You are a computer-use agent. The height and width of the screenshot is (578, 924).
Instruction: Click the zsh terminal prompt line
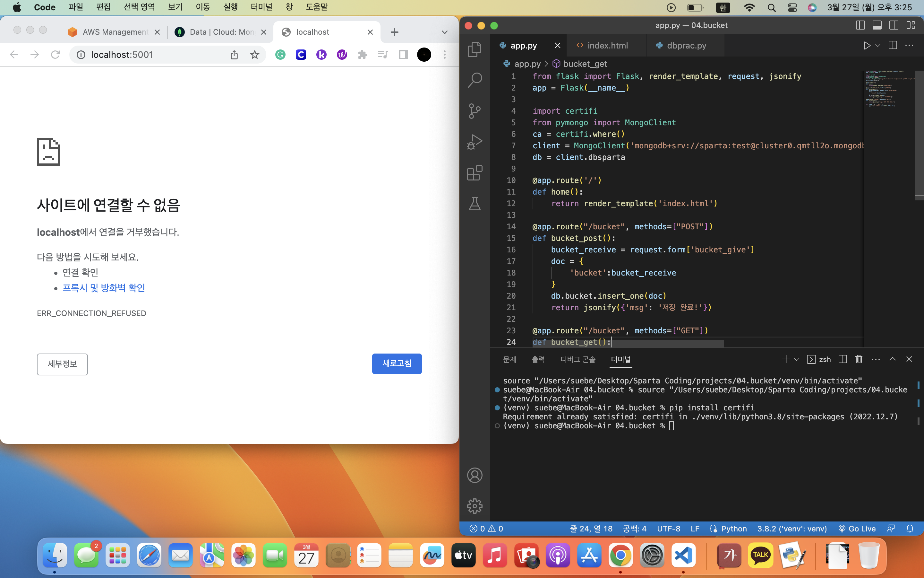(x=588, y=426)
